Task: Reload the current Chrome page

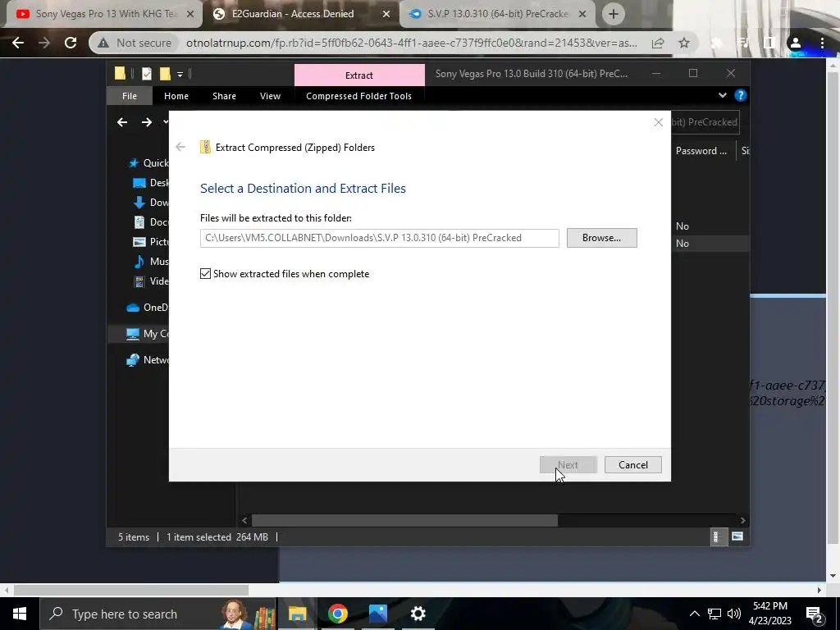Action: point(71,43)
